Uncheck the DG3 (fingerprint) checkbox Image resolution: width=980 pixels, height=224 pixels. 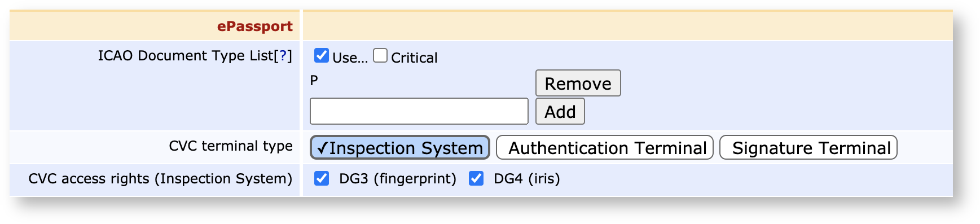tap(322, 178)
